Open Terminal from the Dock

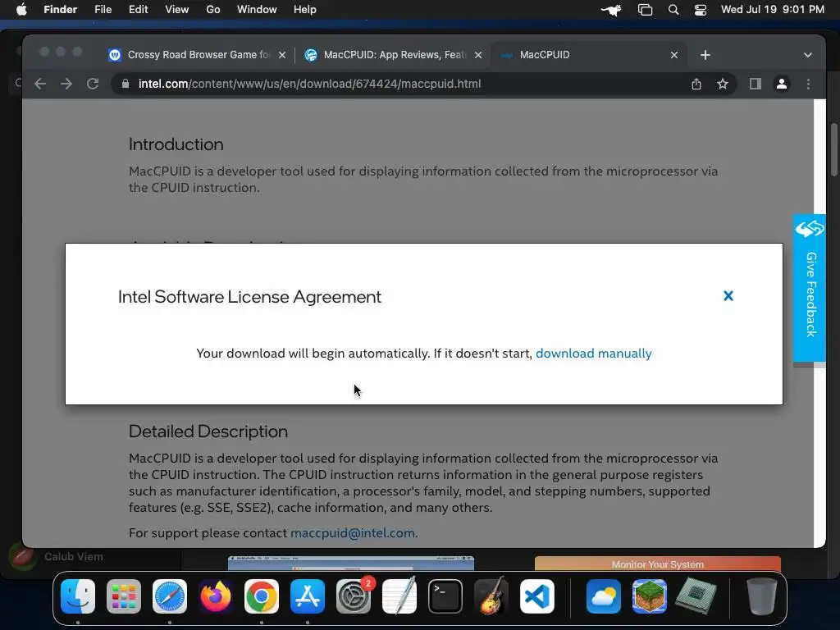coord(445,596)
